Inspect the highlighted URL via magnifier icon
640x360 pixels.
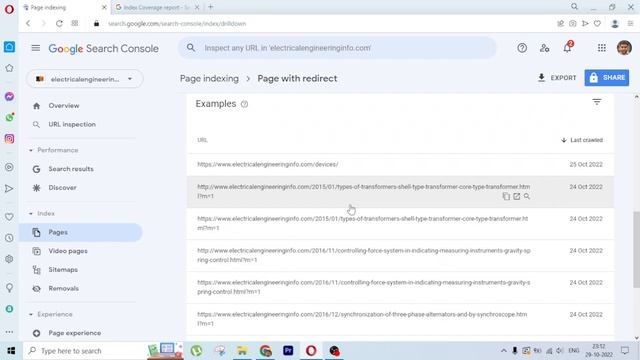527,196
